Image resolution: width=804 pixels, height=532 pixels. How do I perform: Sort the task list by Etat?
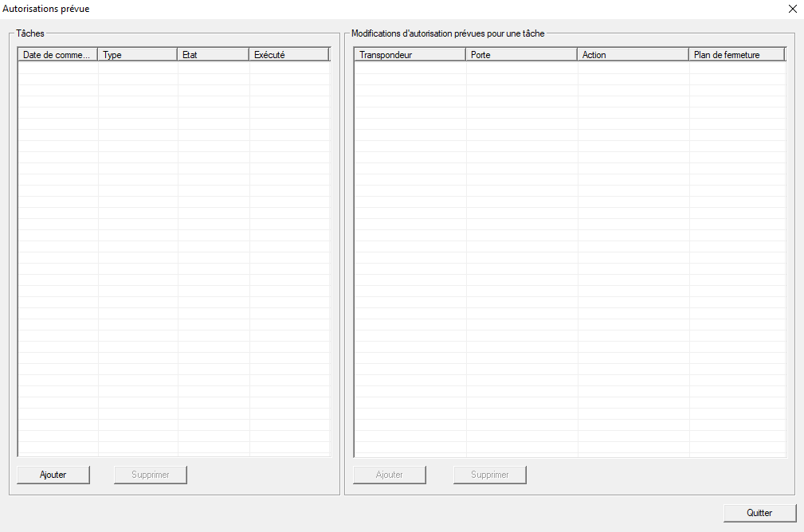pyautogui.click(x=213, y=55)
